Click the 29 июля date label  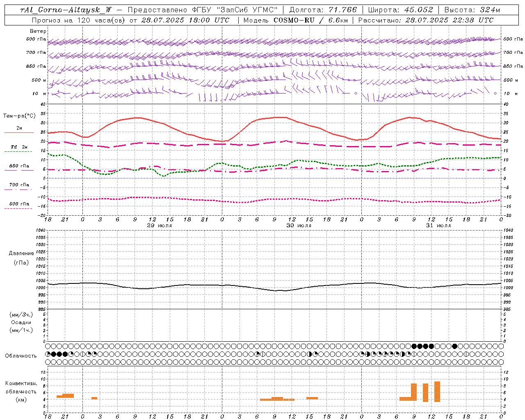[159, 226]
